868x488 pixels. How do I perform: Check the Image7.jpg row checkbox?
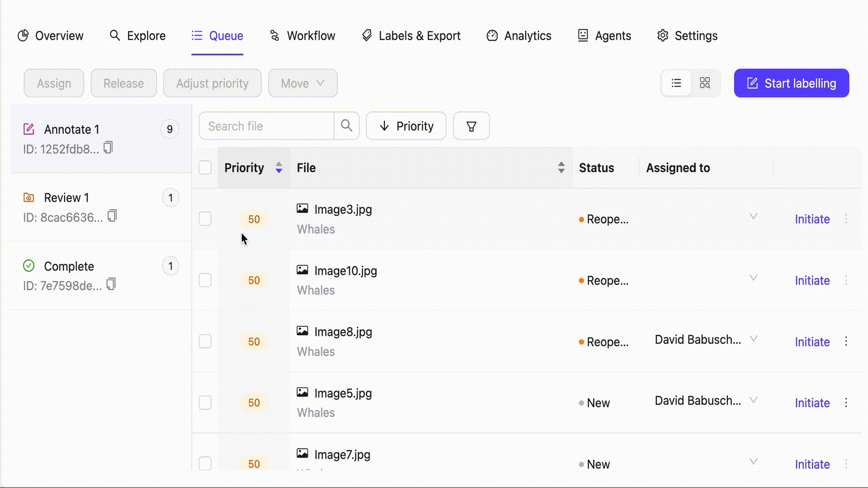click(x=205, y=464)
